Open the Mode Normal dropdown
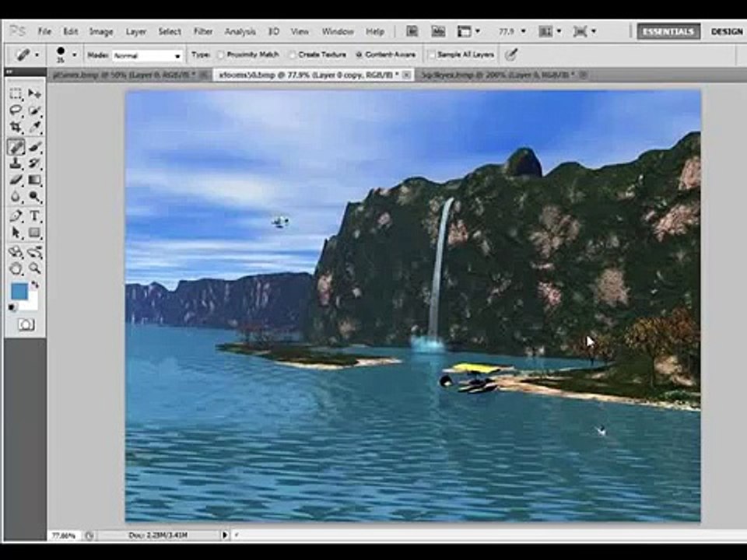The height and width of the screenshot is (560, 747). point(147,56)
